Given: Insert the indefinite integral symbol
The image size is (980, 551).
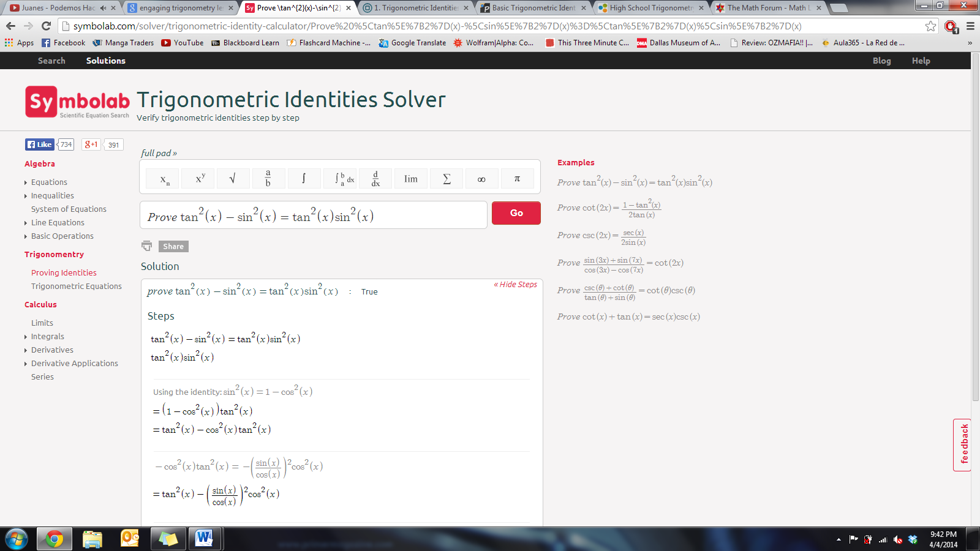Looking at the screenshot, I should 304,179.
